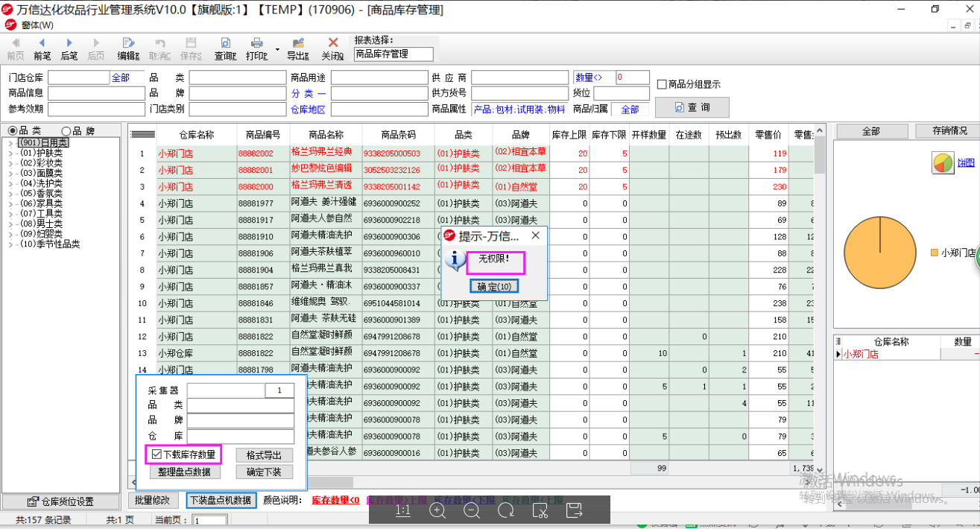Click the 门店仓库 input field

click(x=79, y=77)
